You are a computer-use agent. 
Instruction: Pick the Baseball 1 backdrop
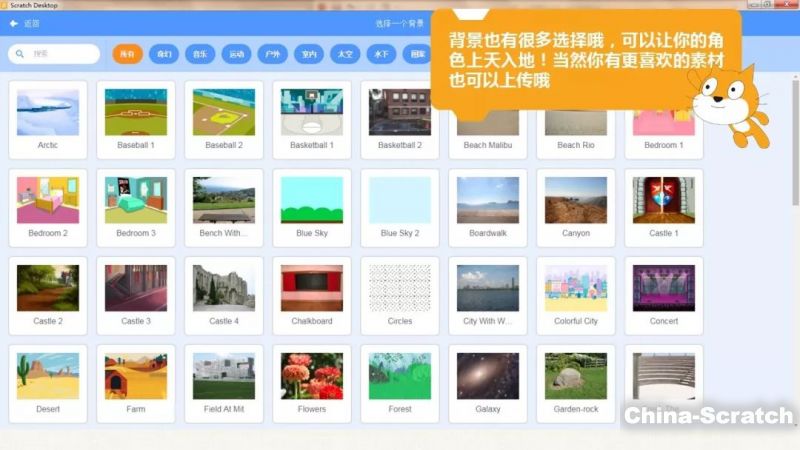136,118
